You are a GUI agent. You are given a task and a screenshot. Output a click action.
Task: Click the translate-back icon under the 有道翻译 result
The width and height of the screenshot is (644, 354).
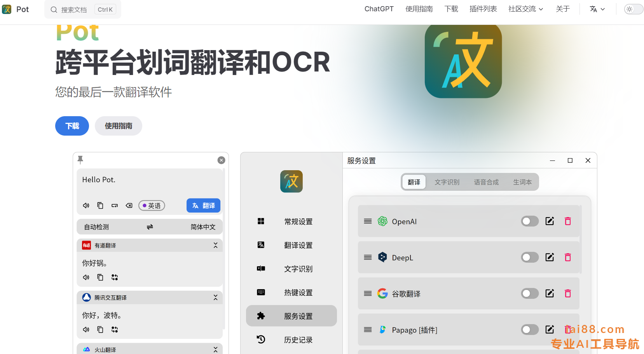[x=115, y=277]
